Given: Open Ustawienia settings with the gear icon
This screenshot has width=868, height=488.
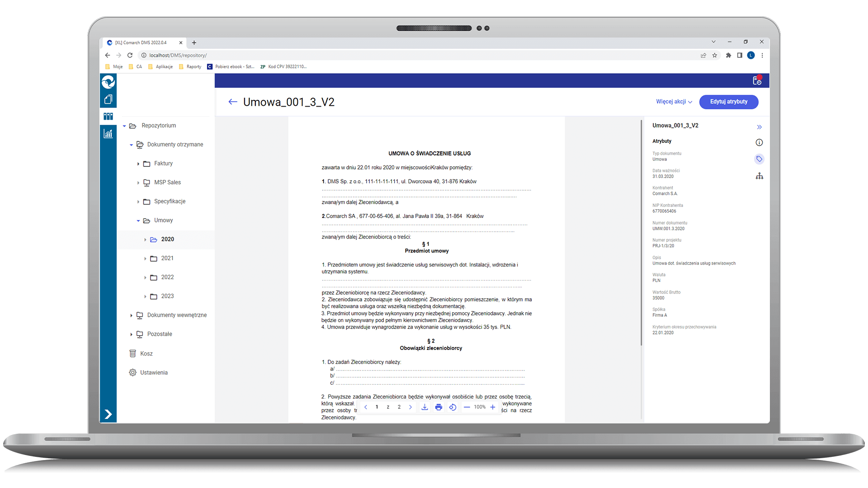Looking at the screenshot, I should click(x=148, y=372).
